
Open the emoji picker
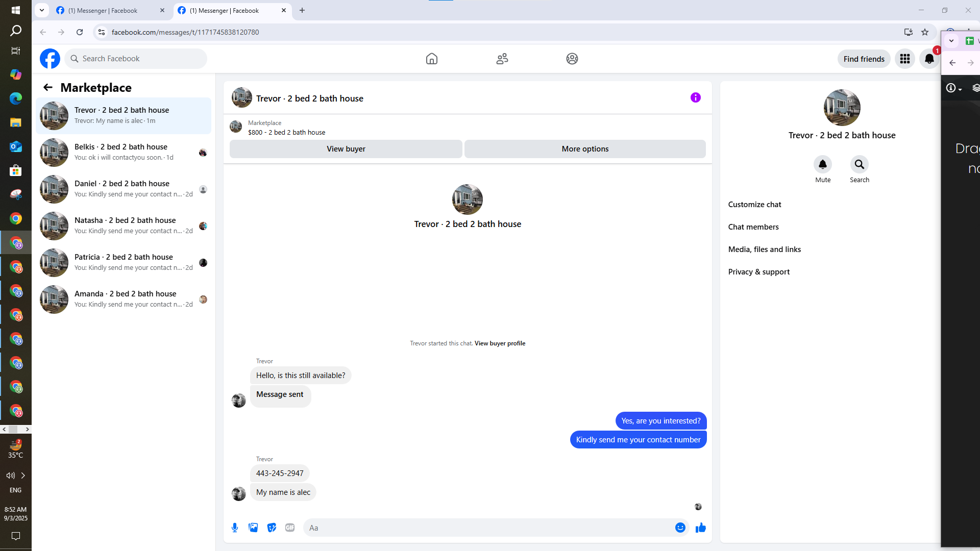point(680,528)
